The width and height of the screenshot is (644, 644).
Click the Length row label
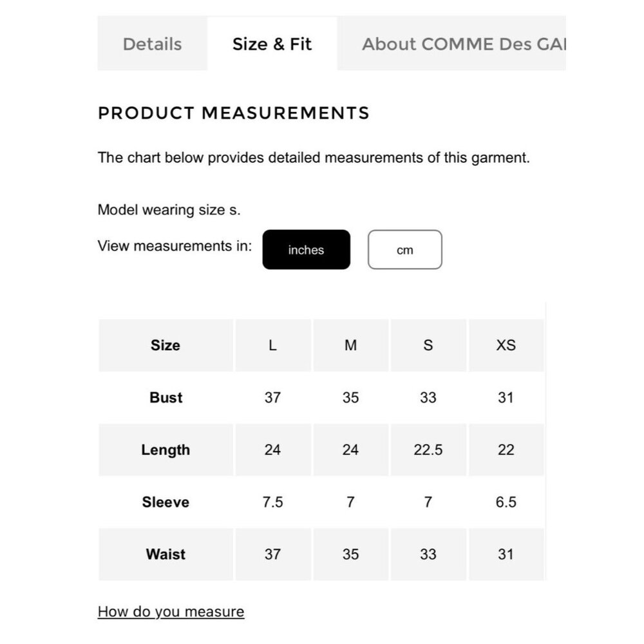coord(166,450)
